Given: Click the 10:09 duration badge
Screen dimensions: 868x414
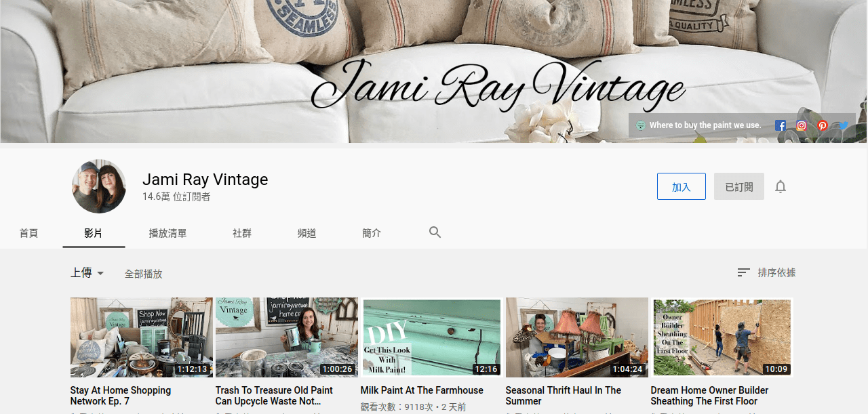Looking at the screenshot, I should [x=776, y=369].
